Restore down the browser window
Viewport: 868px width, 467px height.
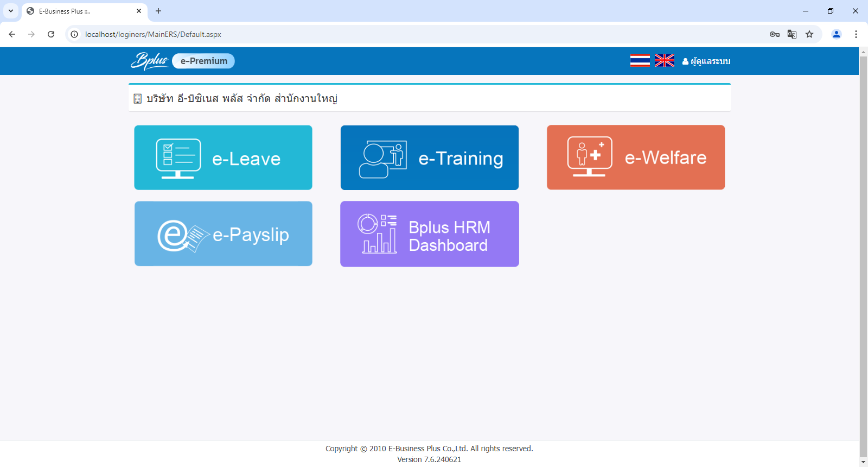[831, 11]
